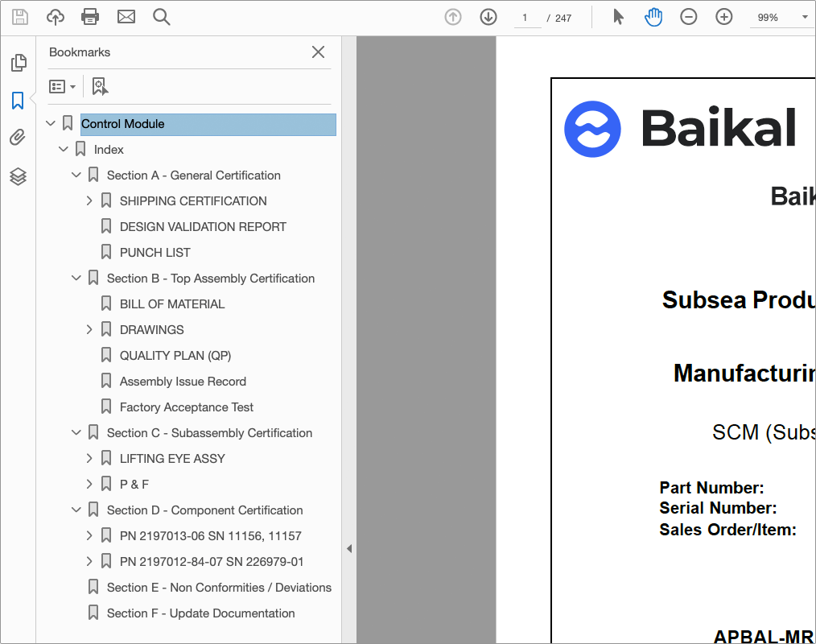Viewport: 816px width, 644px height.
Task: Select the DRAWINGS bookmark
Action: [151, 330]
